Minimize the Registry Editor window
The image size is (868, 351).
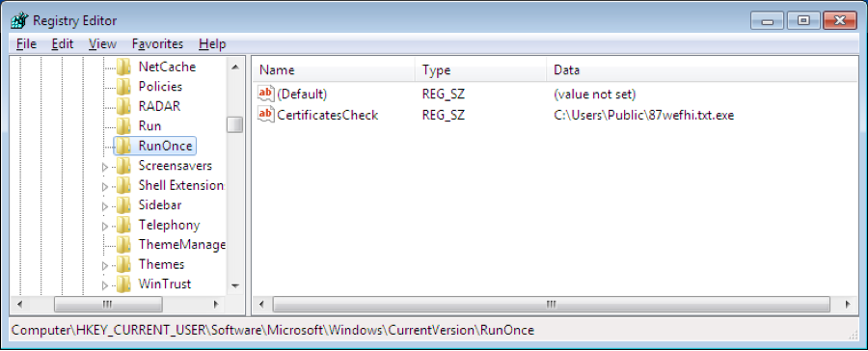(767, 21)
